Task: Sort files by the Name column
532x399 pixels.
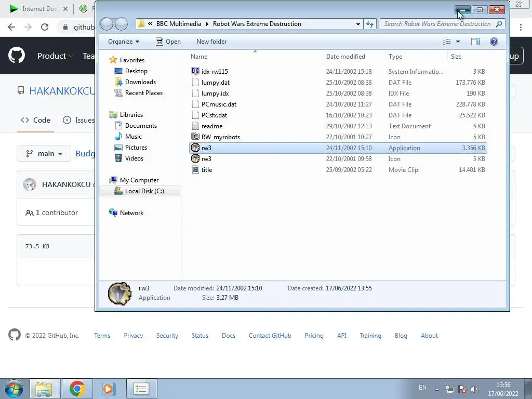Action: (255, 56)
